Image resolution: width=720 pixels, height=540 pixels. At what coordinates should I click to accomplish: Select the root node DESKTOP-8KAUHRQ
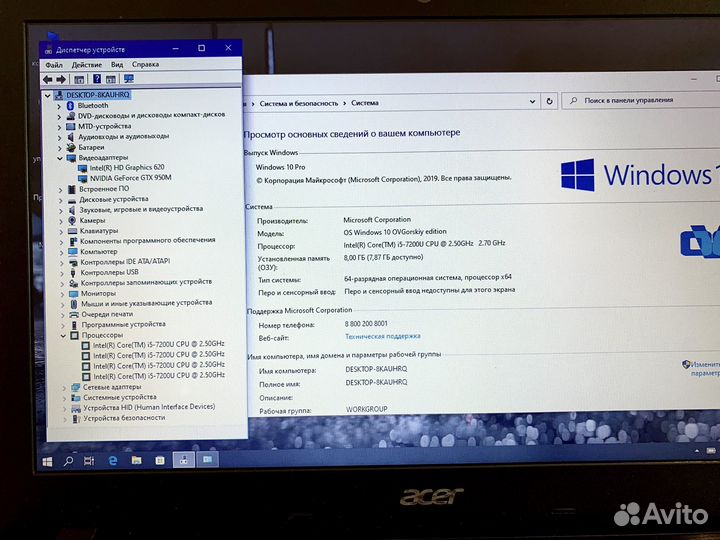[97, 95]
